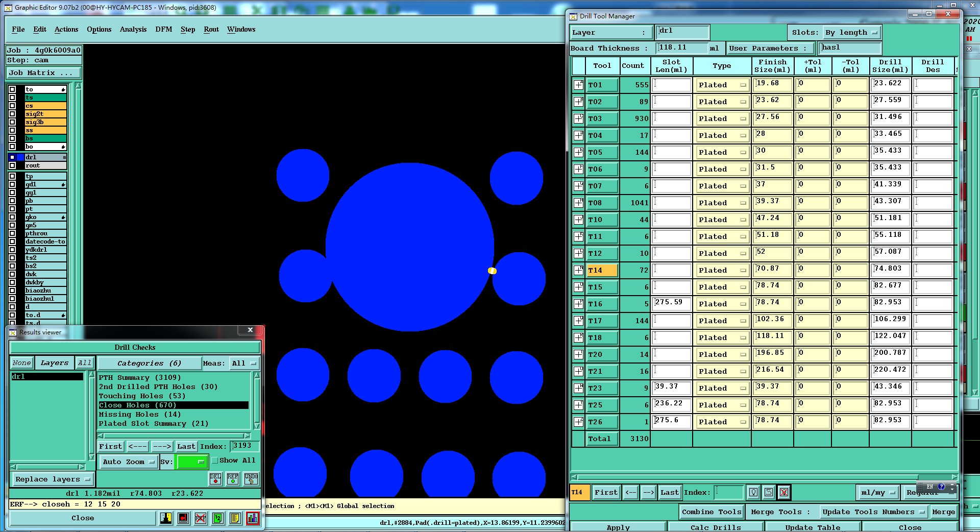Click Apply in Drill Tool Manager
Viewport: 980px width, 532px height.
point(618,527)
